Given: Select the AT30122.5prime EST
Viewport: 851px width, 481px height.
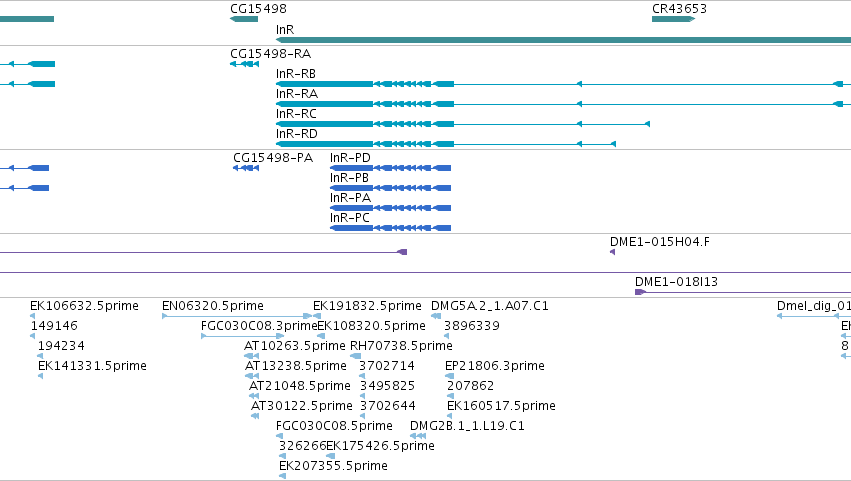Looking at the screenshot, I should point(302,407).
